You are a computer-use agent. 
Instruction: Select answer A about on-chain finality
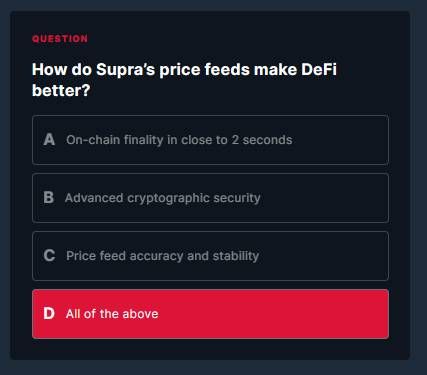click(x=210, y=140)
